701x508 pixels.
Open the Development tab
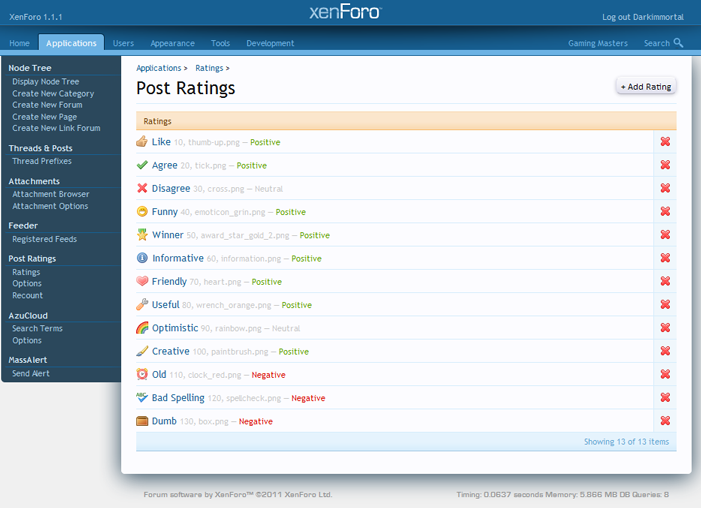[x=270, y=43]
